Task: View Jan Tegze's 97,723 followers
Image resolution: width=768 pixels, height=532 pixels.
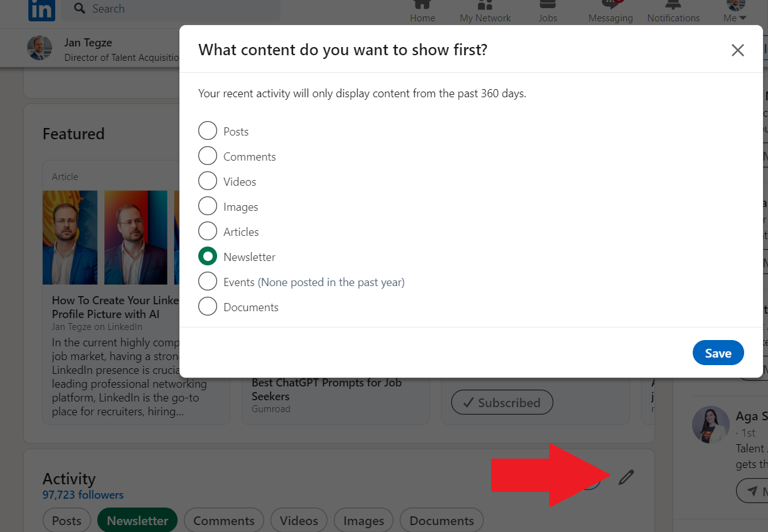Action: 83,494
